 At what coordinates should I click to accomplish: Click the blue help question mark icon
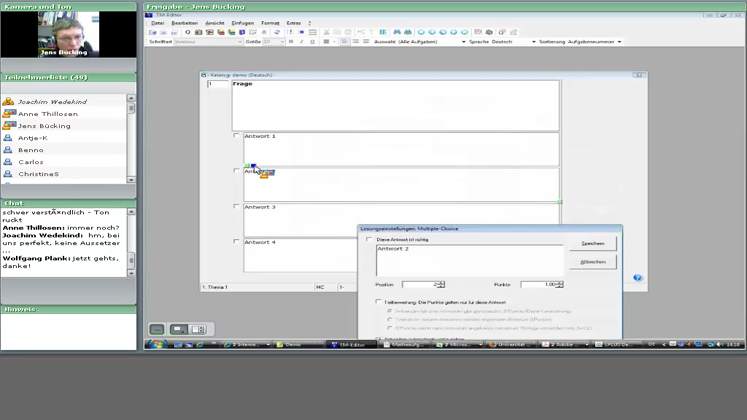point(637,278)
